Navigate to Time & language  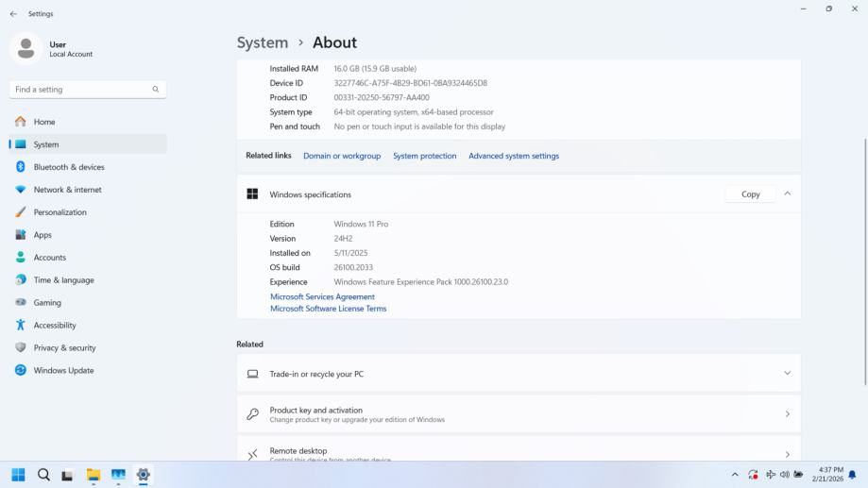63,280
